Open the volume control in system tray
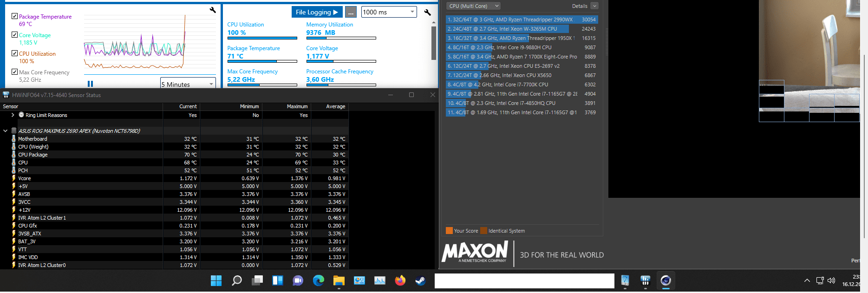 (x=831, y=280)
